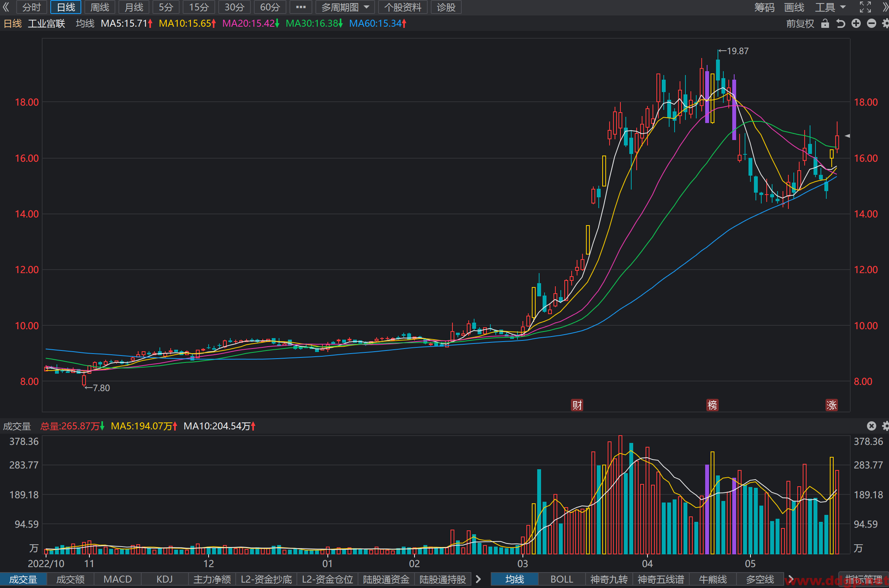889x588 pixels.
Task: Open the volume panel settings gear
Action: (x=886, y=426)
